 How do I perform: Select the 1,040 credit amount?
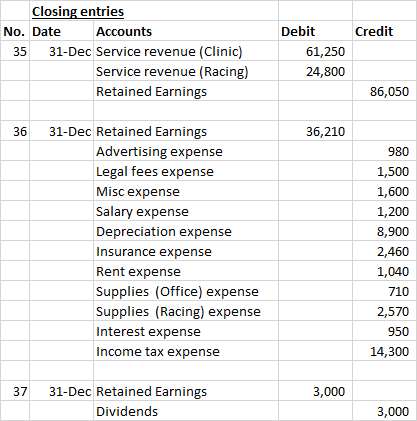point(384,271)
